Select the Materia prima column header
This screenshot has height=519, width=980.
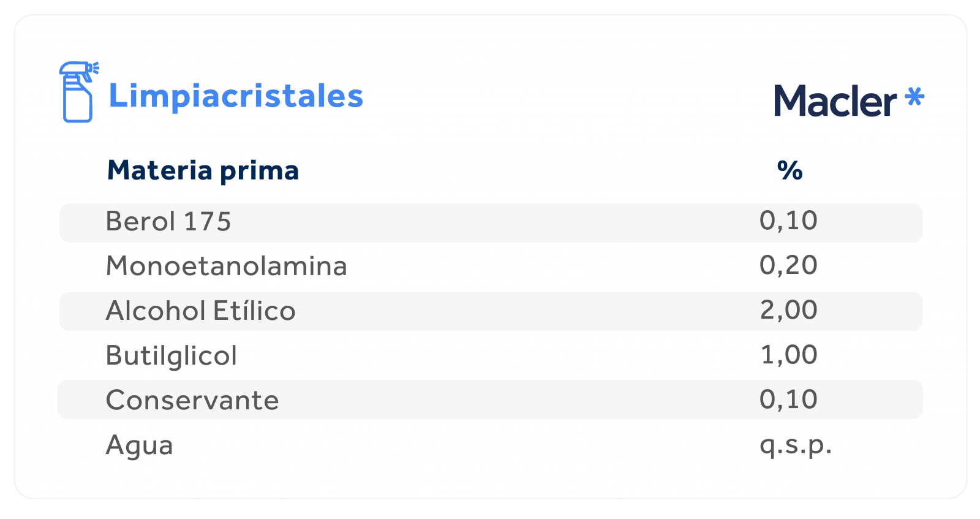click(x=203, y=170)
